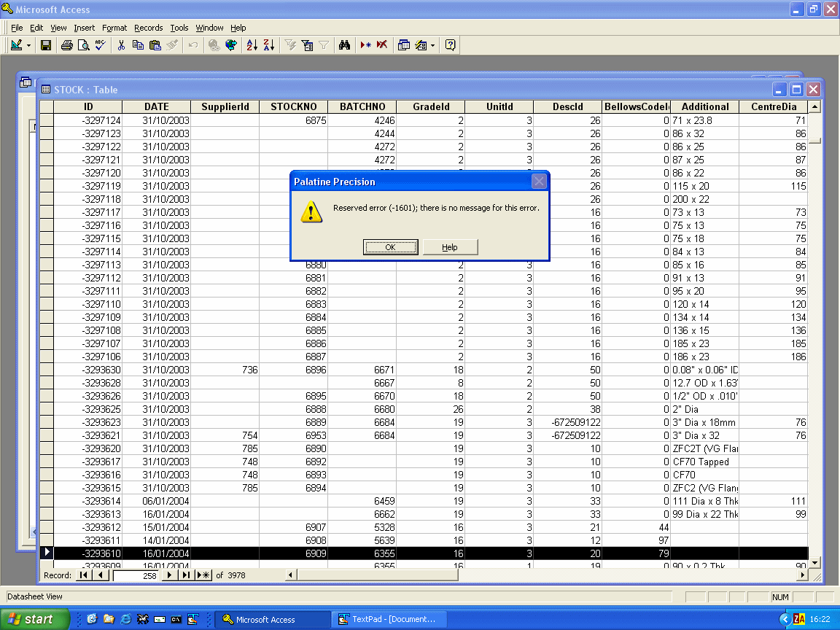Image resolution: width=840 pixels, height=630 pixels.
Task: Click the Delete Record toolbar icon
Action: (x=382, y=45)
